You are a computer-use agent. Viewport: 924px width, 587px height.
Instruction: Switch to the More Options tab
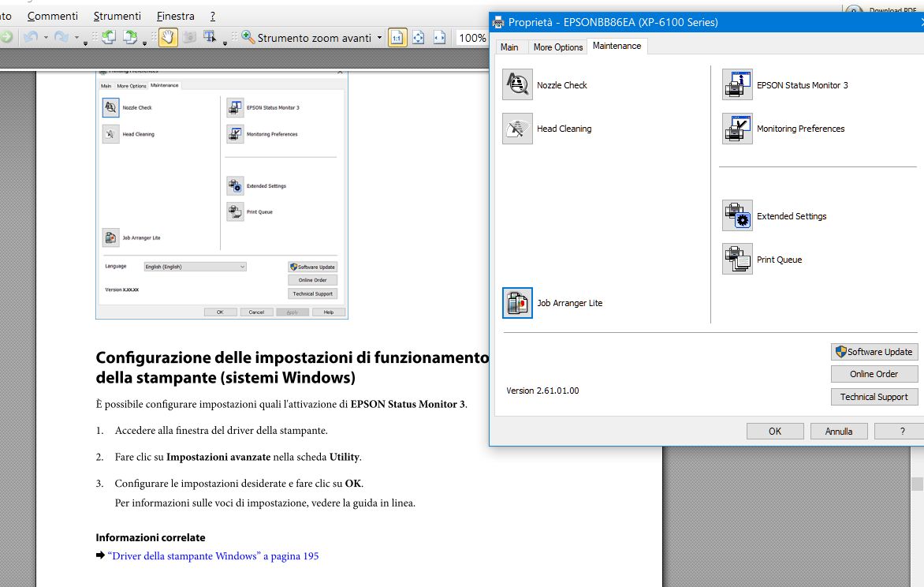click(558, 47)
